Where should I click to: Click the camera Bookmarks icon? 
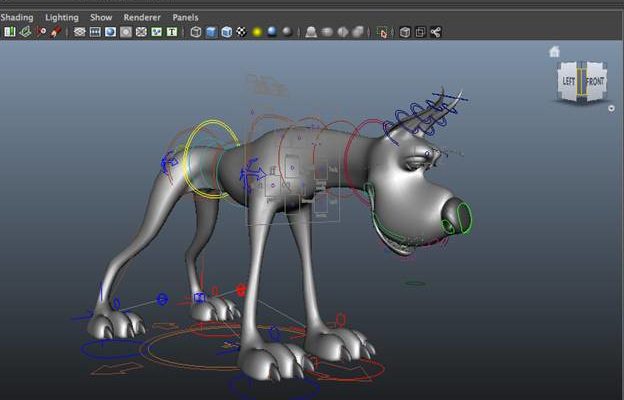click(41, 32)
